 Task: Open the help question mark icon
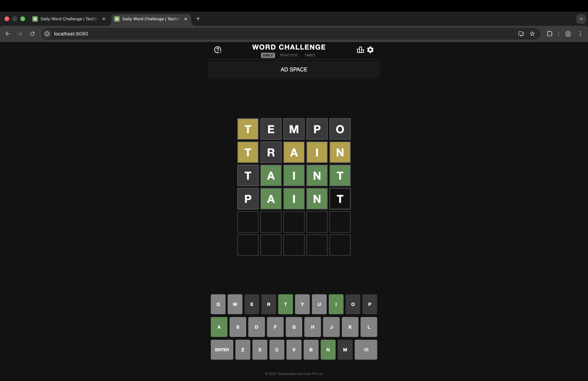pos(217,50)
